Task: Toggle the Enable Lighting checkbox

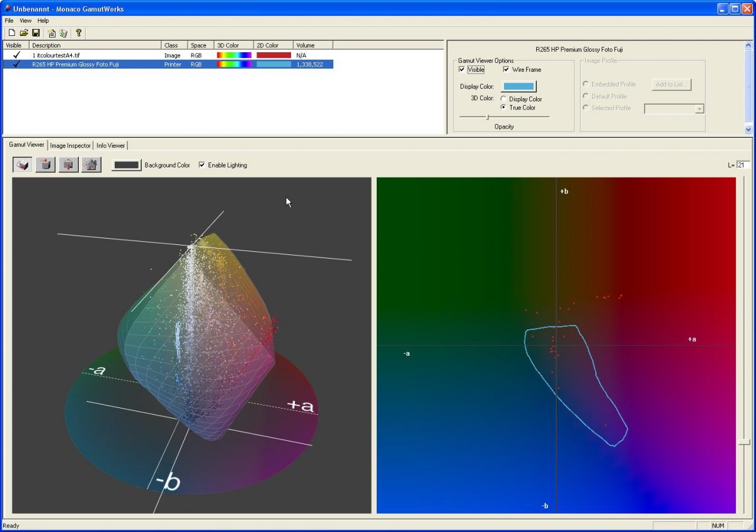Action: click(x=202, y=165)
